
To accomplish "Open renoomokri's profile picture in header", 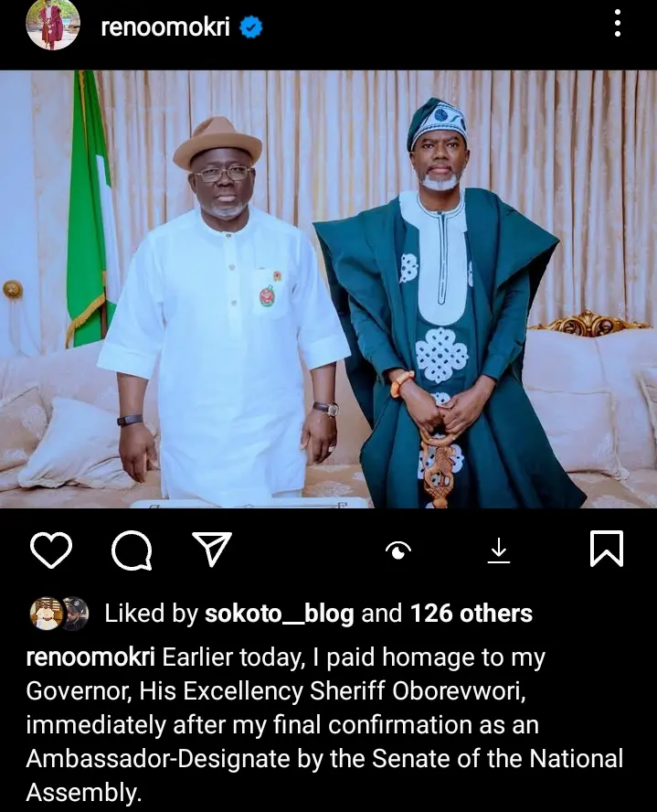I will pyautogui.click(x=53, y=25).
